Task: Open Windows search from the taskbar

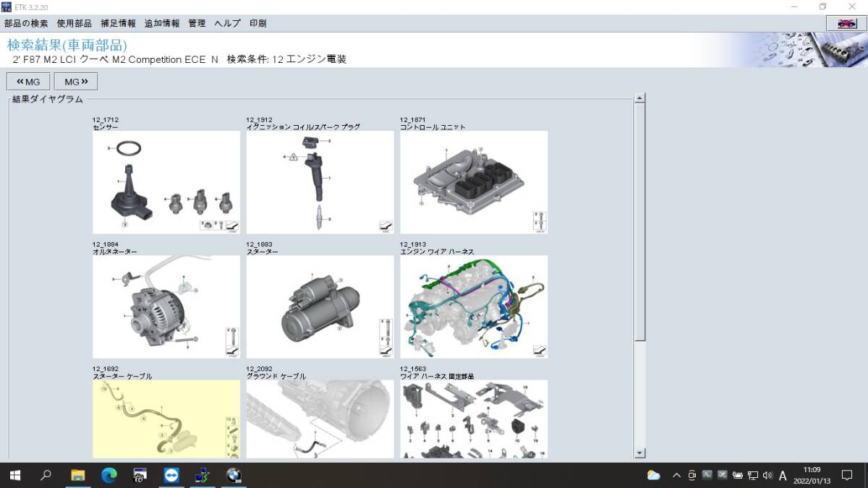Action: click(x=46, y=475)
